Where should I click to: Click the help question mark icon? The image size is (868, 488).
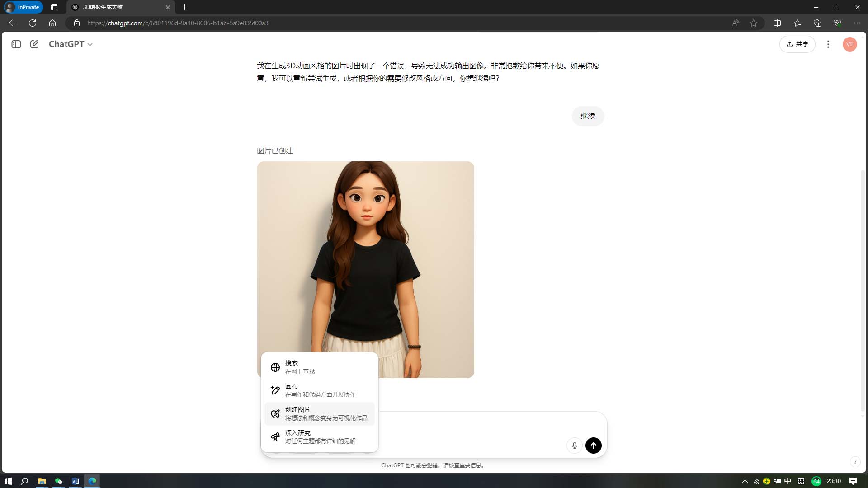[x=854, y=462]
